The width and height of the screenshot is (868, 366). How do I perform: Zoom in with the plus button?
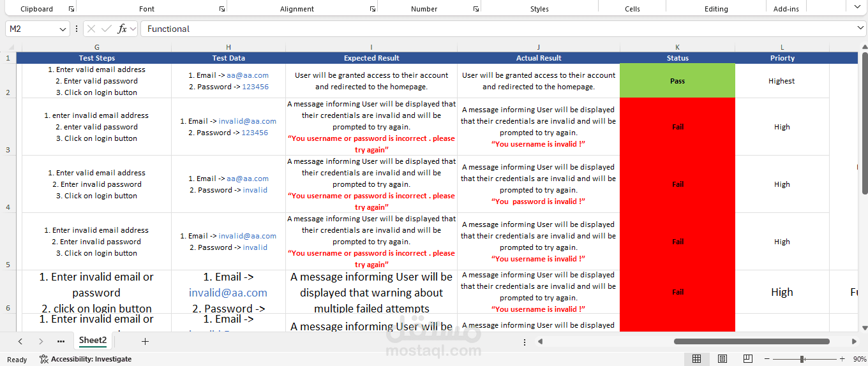(842, 359)
